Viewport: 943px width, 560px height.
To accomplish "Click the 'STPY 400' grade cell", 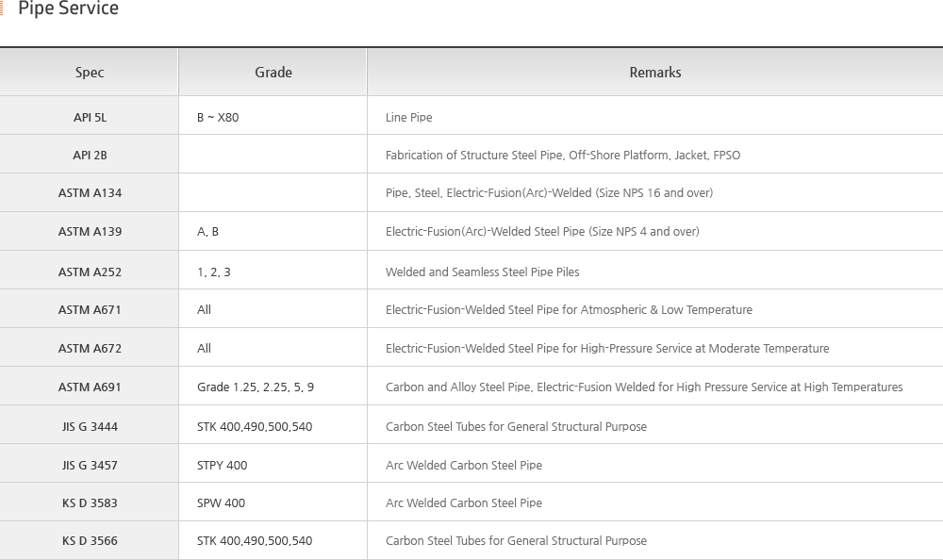I will [x=223, y=466].
